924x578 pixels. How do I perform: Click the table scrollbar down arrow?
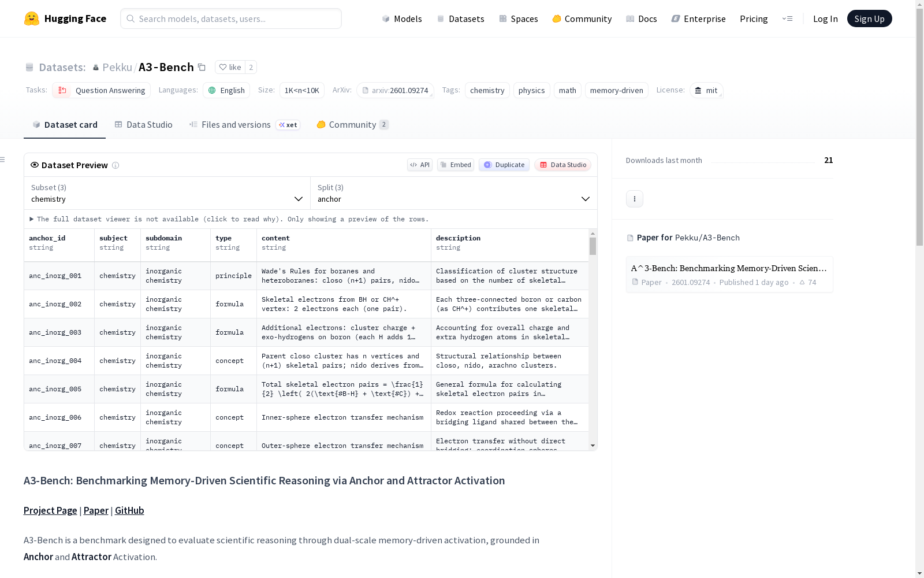593,446
